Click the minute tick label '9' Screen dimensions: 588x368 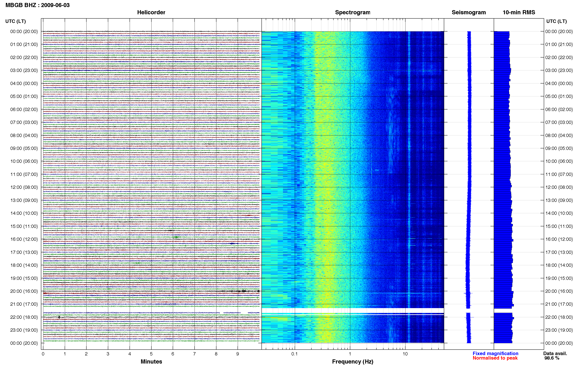coord(238,354)
